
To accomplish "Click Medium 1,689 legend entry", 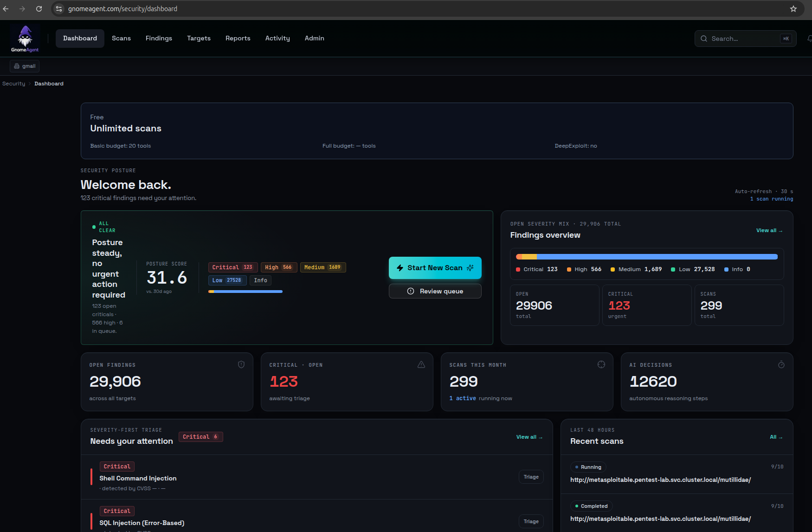I will [x=636, y=269].
